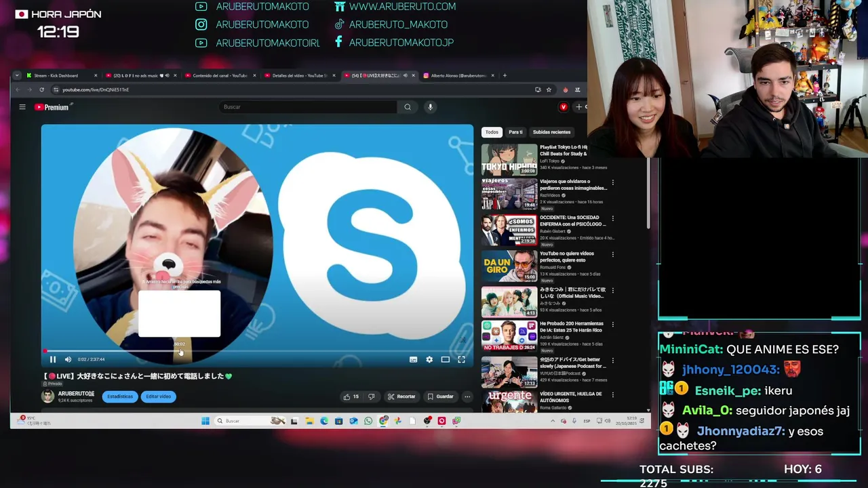
Task: Select the Para ti filter chip
Action: click(x=515, y=132)
